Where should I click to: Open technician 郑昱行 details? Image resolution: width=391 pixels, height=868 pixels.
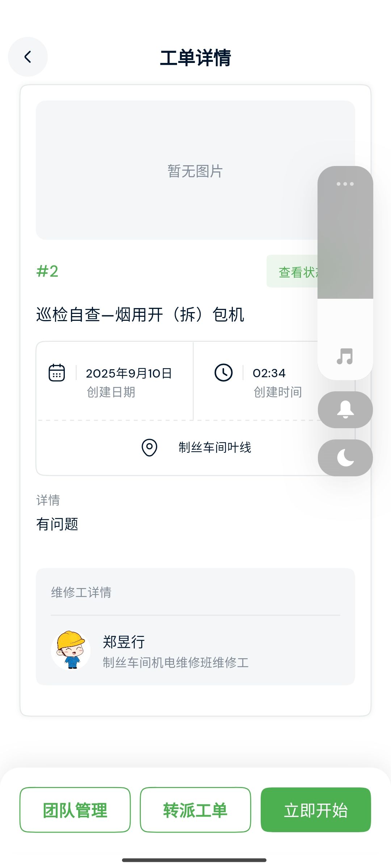124,642
